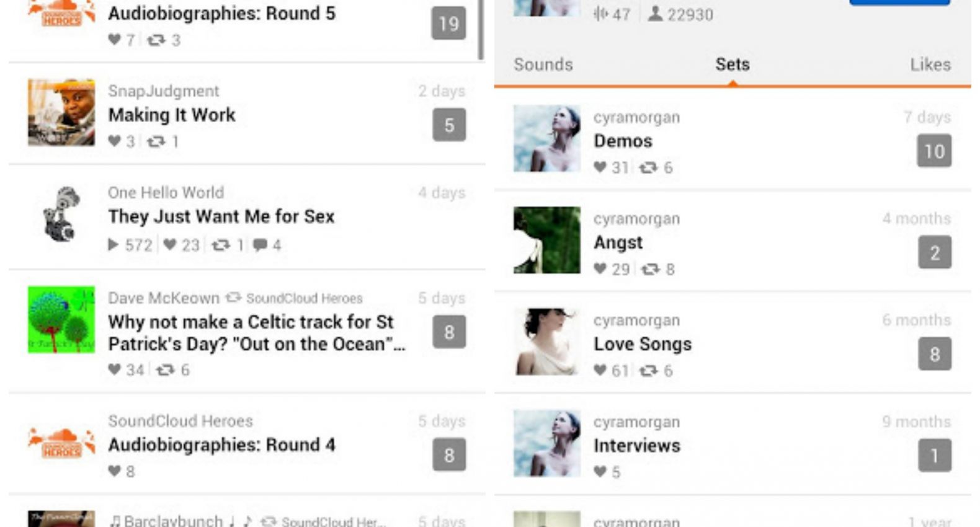Screen dimensions: 980x527
Task: Tap the heart icon on Making It Work
Action: [x=114, y=141]
